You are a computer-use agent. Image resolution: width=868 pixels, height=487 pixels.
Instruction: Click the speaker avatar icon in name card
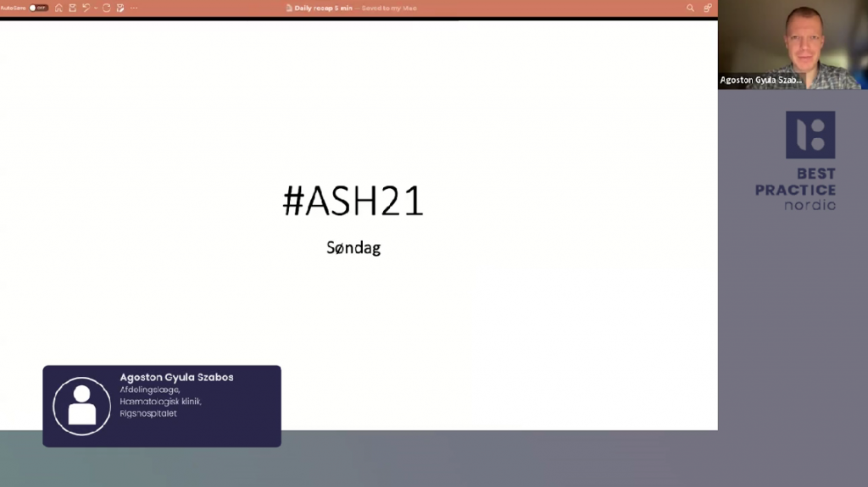coord(81,406)
